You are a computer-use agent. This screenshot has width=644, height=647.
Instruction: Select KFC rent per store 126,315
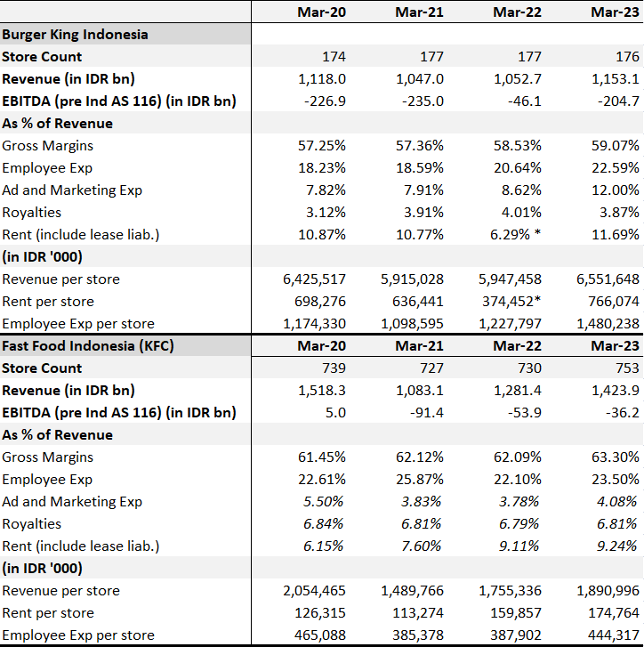click(320, 613)
